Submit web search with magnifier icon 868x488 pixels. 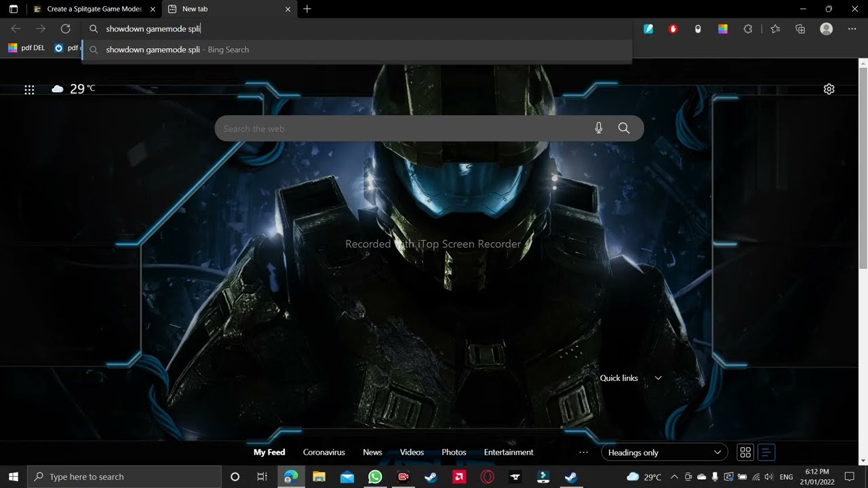(x=624, y=128)
